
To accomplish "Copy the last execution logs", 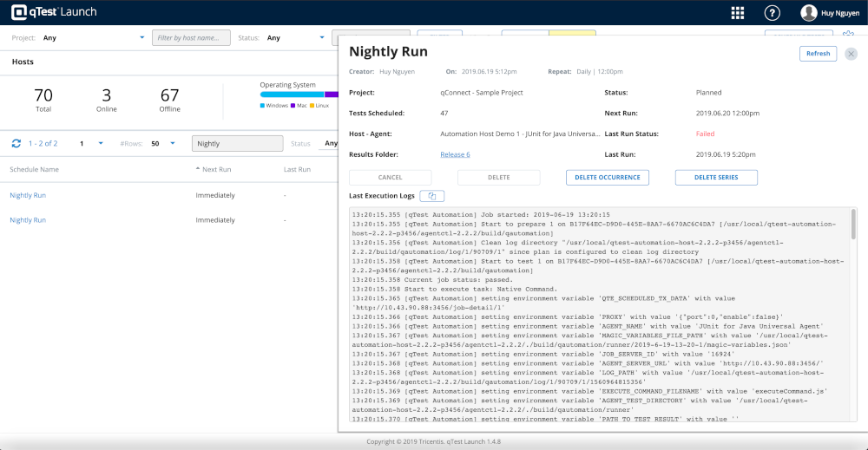I will (431, 196).
